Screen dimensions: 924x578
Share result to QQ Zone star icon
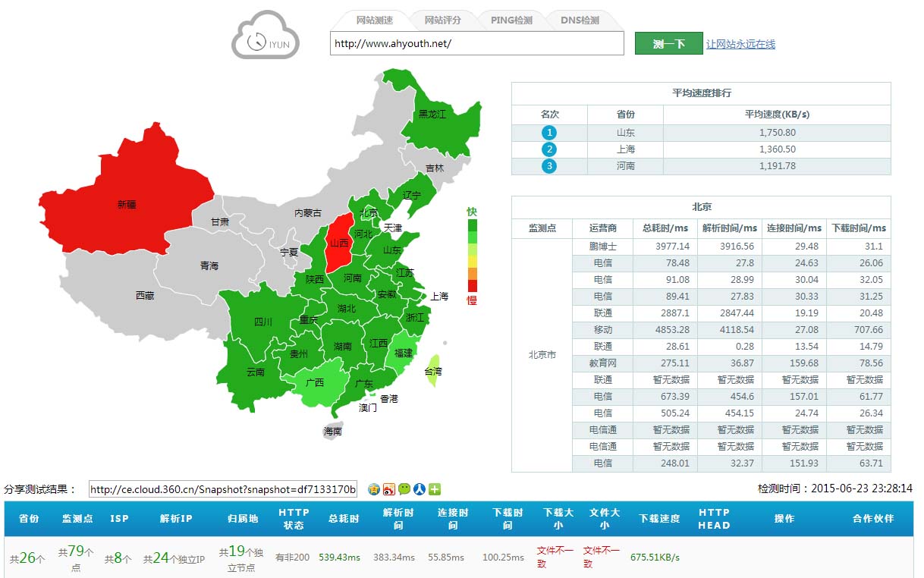click(x=374, y=489)
